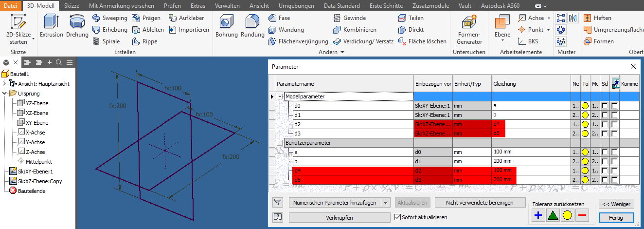Open the Verwalten ribbon tab
Image resolution: width=644 pixels, height=229 pixels.
pos(228,5)
